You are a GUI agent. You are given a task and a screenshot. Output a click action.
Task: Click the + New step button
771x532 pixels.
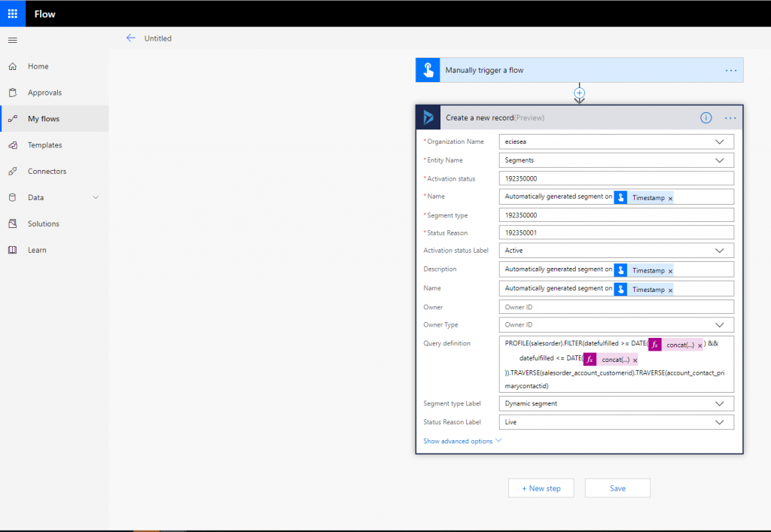541,488
